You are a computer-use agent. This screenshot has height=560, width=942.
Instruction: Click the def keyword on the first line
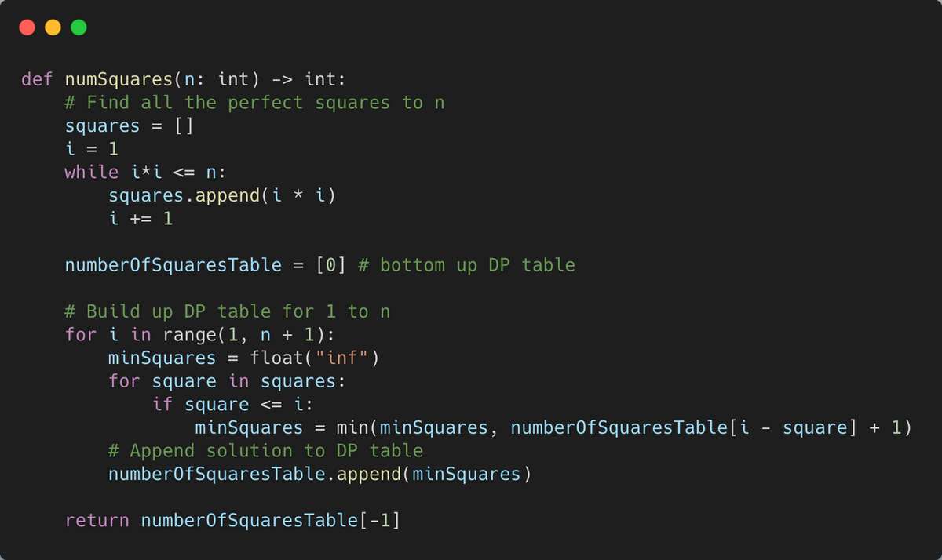coord(37,79)
